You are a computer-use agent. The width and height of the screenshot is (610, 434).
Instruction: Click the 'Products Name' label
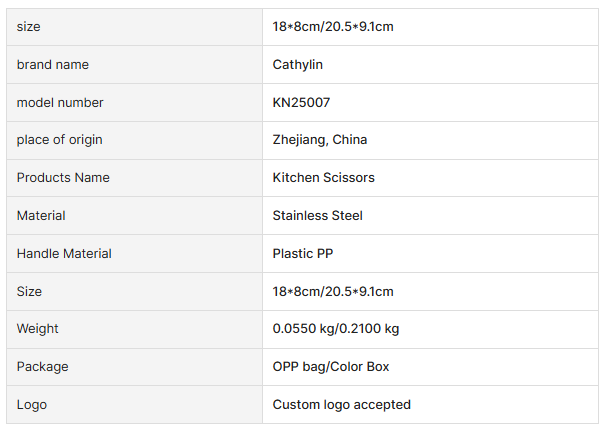63,178
